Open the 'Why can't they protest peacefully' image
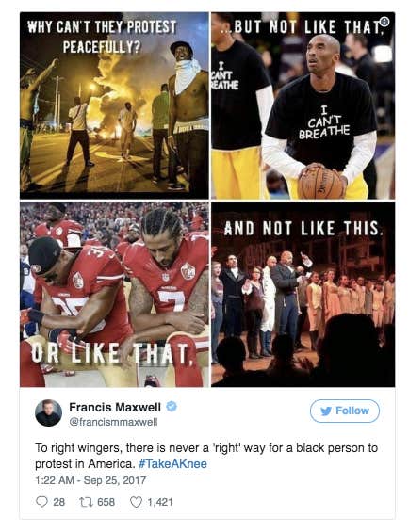The width and height of the screenshot is (409, 532). 114,105
